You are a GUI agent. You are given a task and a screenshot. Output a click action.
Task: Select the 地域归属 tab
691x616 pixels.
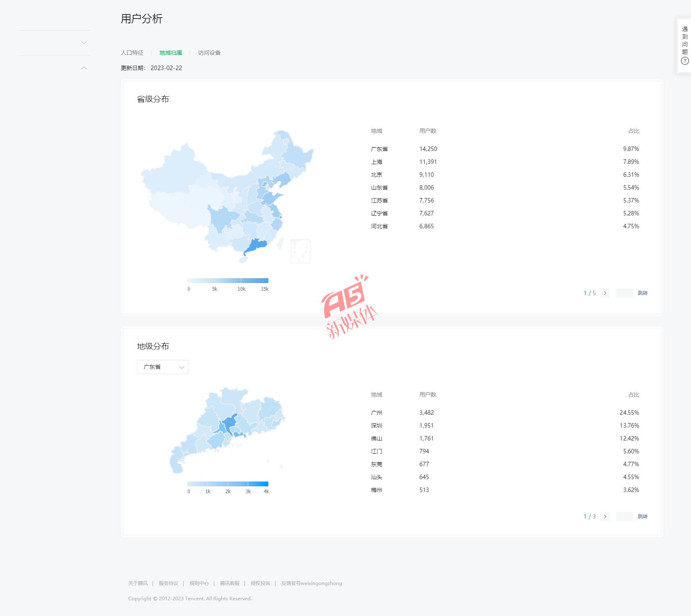170,53
